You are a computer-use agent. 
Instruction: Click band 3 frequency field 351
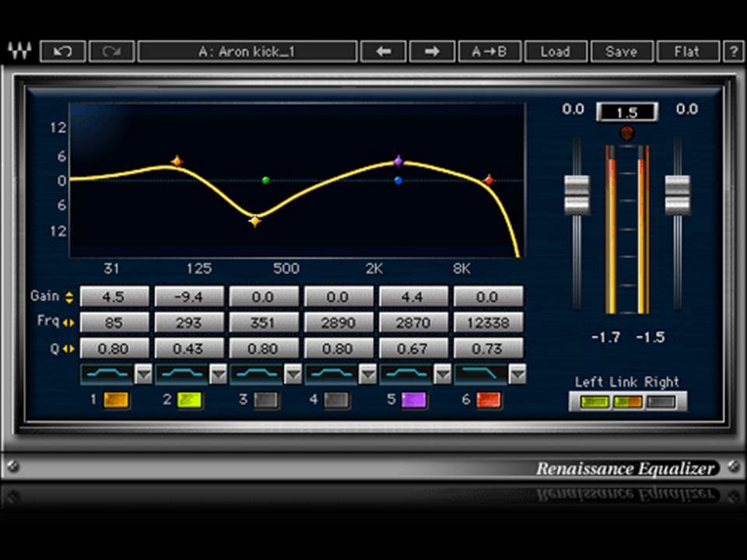(264, 323)
